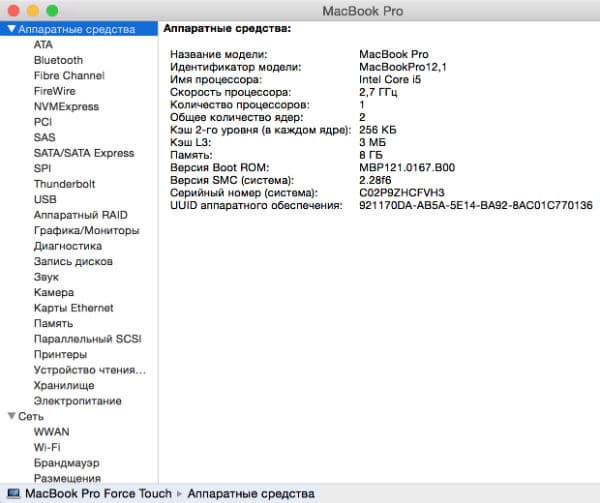
Task: Select Звук in the sidebar
Action: coord(46,277)
